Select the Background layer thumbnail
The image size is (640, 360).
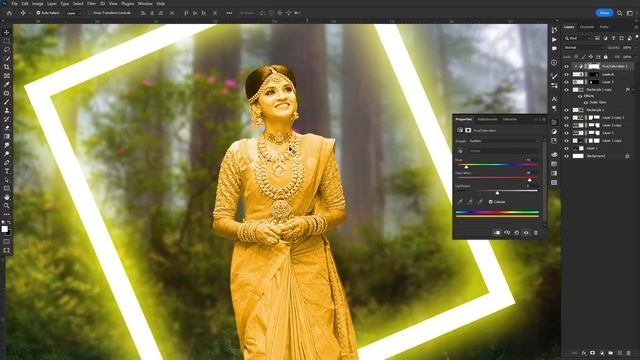[578, 156]
